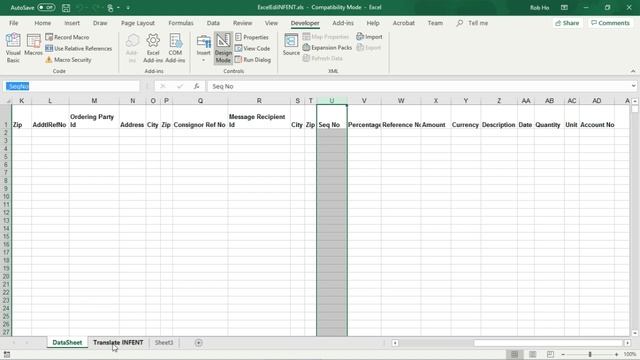Select cell Message Recipient Id
The image size is (640, 360).
[259, 117]
